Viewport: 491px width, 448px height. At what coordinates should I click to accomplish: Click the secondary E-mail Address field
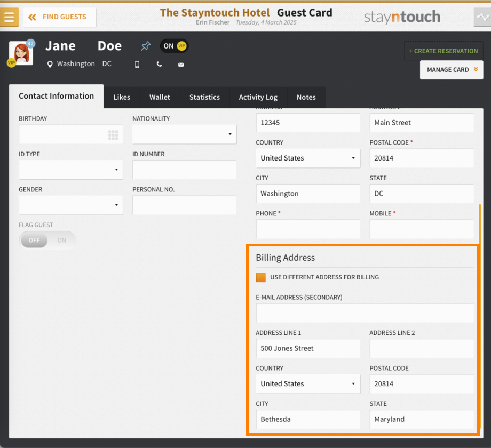tap(365, 313)
